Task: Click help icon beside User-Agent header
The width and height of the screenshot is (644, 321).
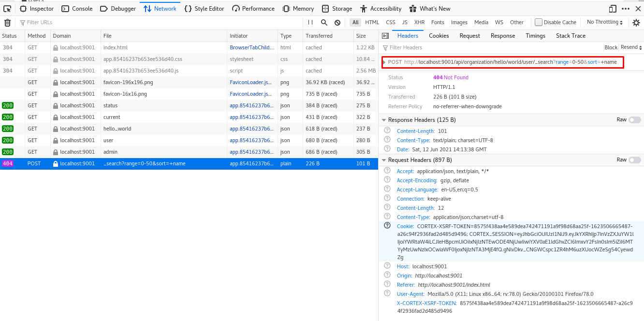Action: click(x=387, y=293)
